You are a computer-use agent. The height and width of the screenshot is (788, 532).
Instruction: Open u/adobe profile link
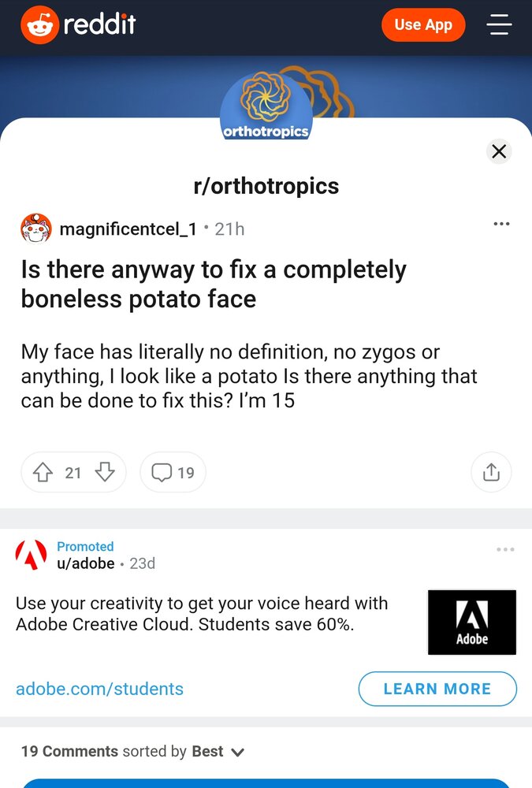[85, 563]
